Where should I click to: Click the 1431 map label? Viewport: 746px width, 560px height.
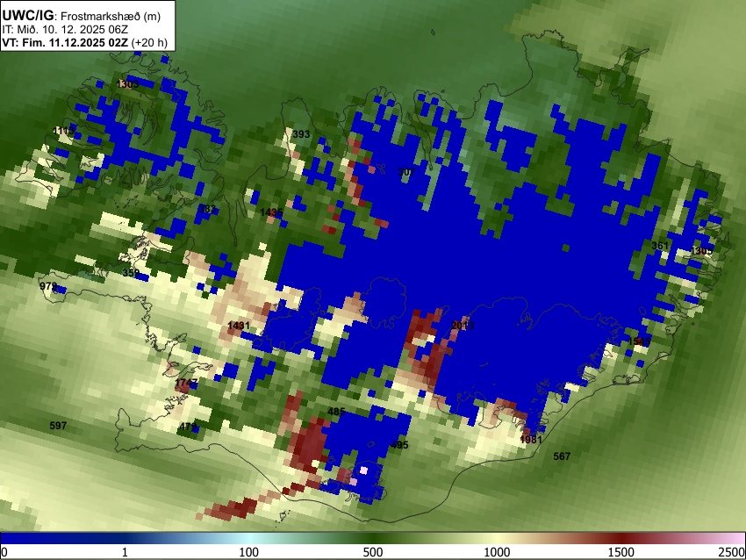coord(239,326)
